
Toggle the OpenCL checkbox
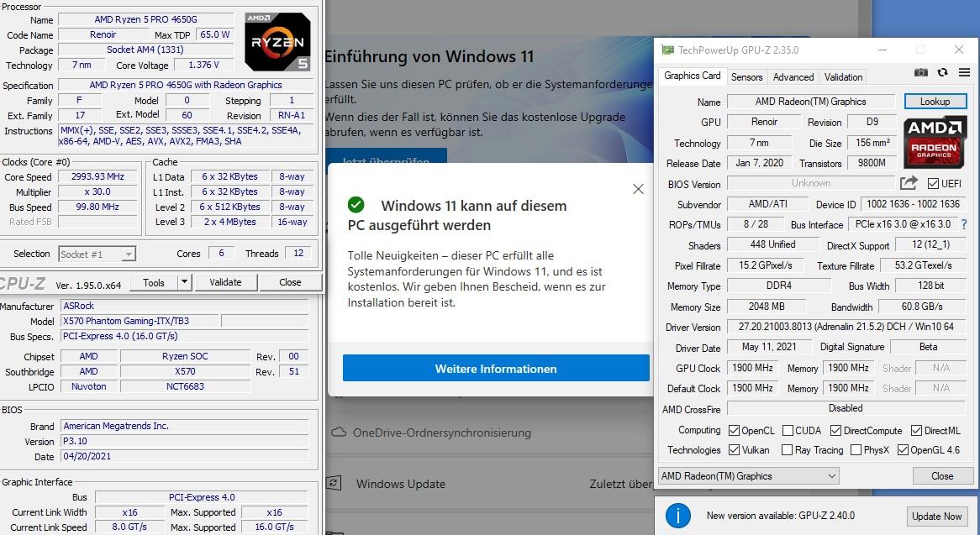click(x=734, y=430)
